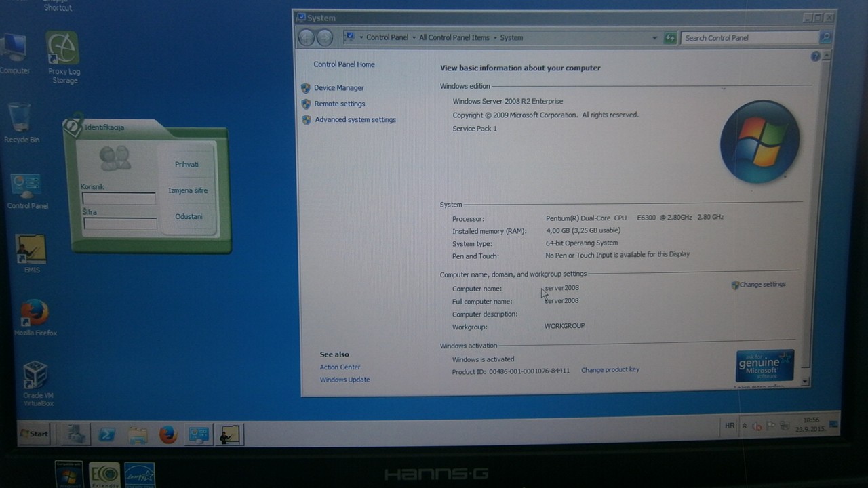Viewport: 868px width, 488px height.
Task: Launch PowerShell from the taskbar
Action: (x=107, y=434)
